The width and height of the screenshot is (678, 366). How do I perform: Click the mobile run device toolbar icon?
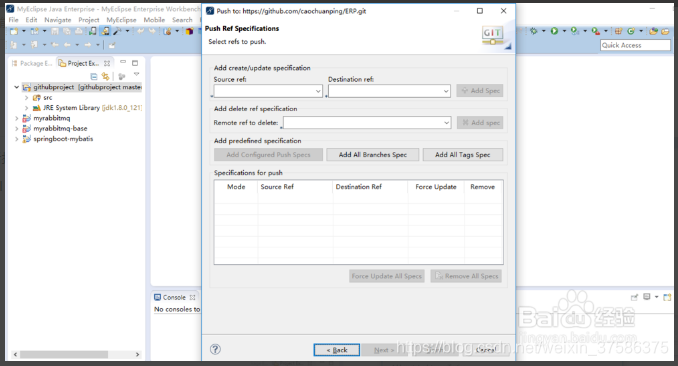(x=93, y=31)
